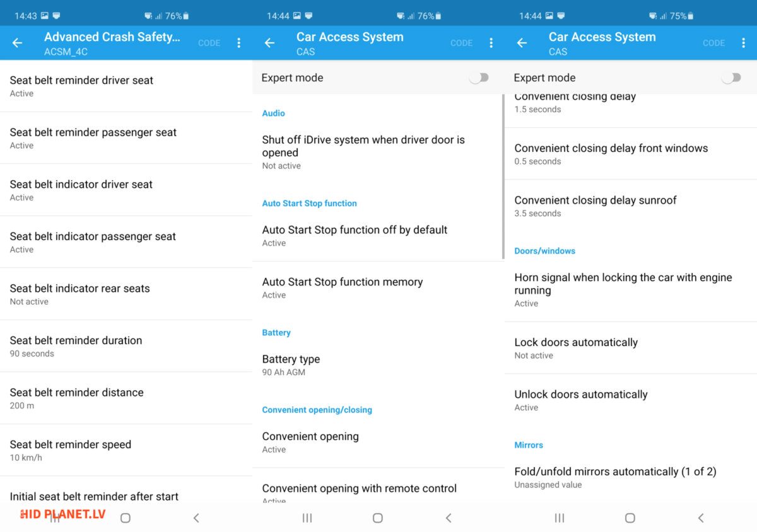Open Convenient closing delay sunroof setting

point(631,206)
